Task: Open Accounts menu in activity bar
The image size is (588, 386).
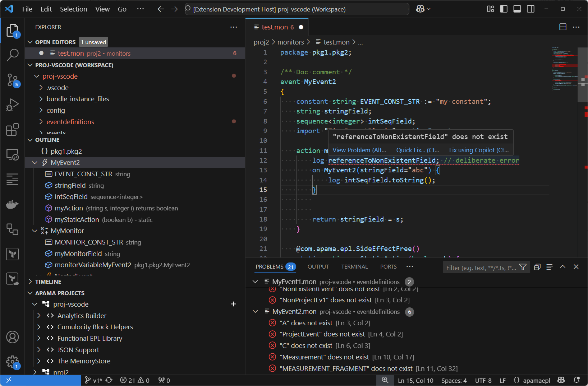Action: pyautogui.click(x=13, y=337)
